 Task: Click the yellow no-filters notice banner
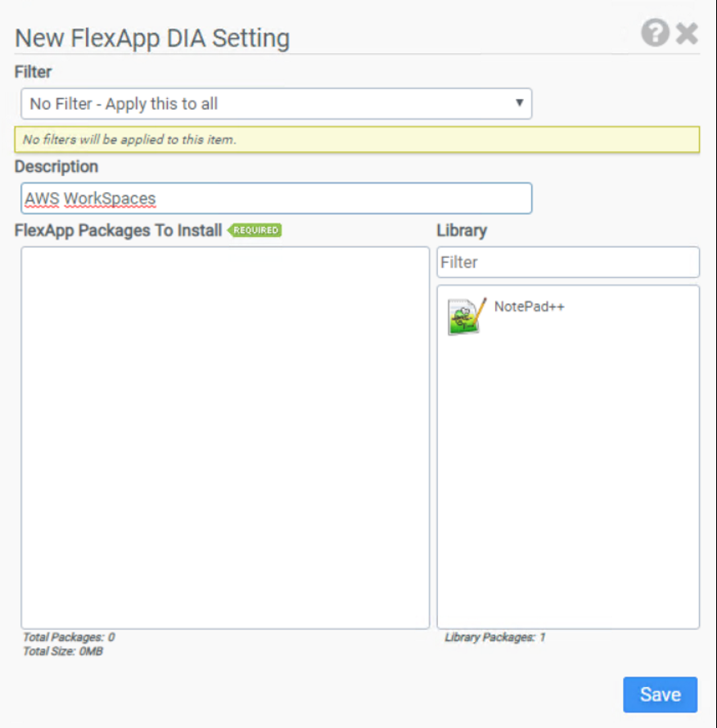pyautogui.click(x=357, y=140)
